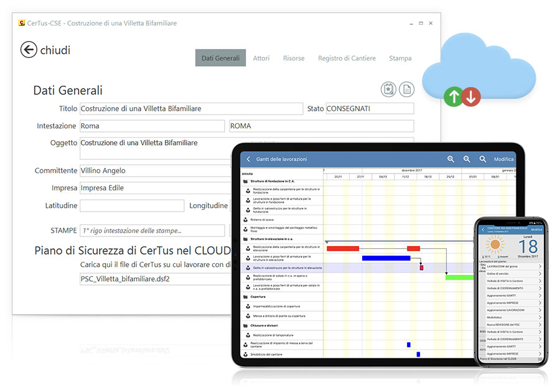Tap Modifica on the Gantt screen
The width and height of the screenshot is (560, 392).
coord(504,159)
